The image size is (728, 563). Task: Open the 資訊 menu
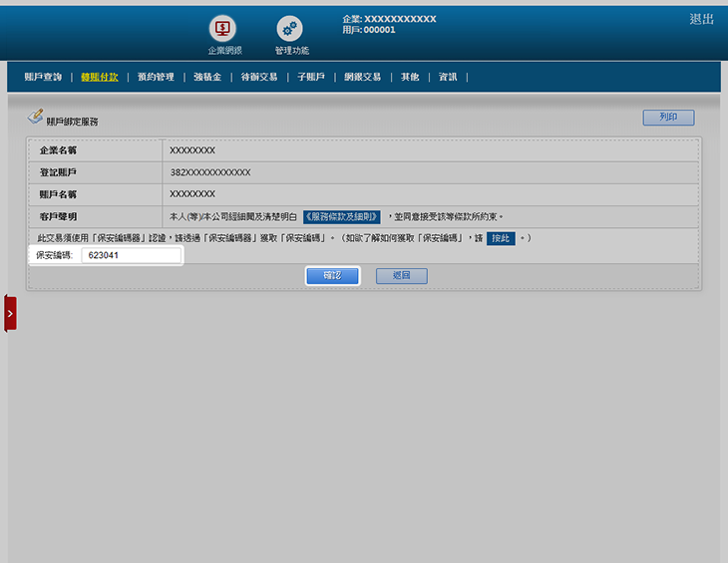[448, 77]
